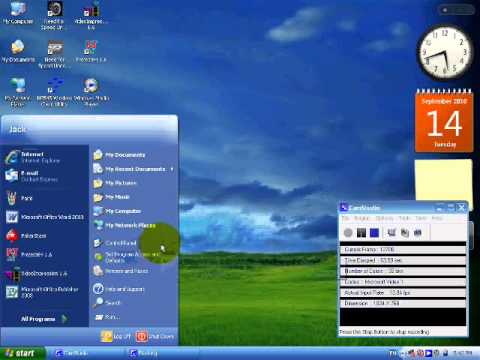
Task: Click the blue CamStudio Stop button
Action: click(x=374, y=233)
